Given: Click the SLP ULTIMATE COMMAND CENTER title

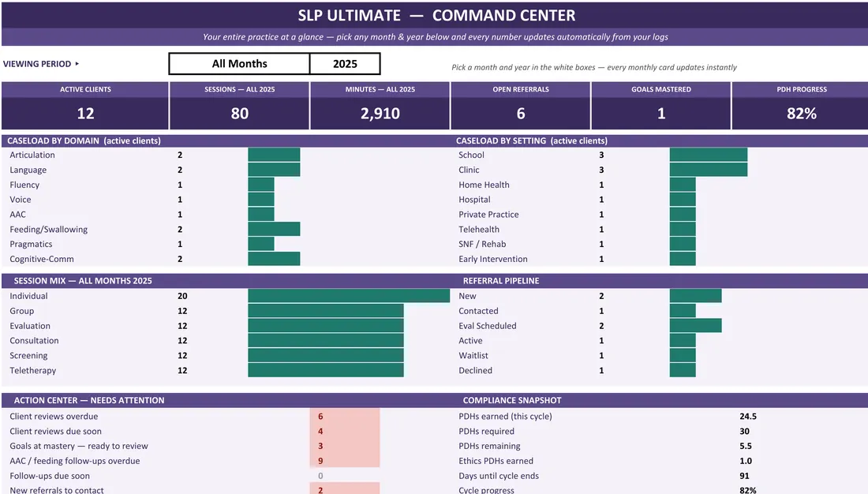Looking at the screenshot, I should pos(437,16).
